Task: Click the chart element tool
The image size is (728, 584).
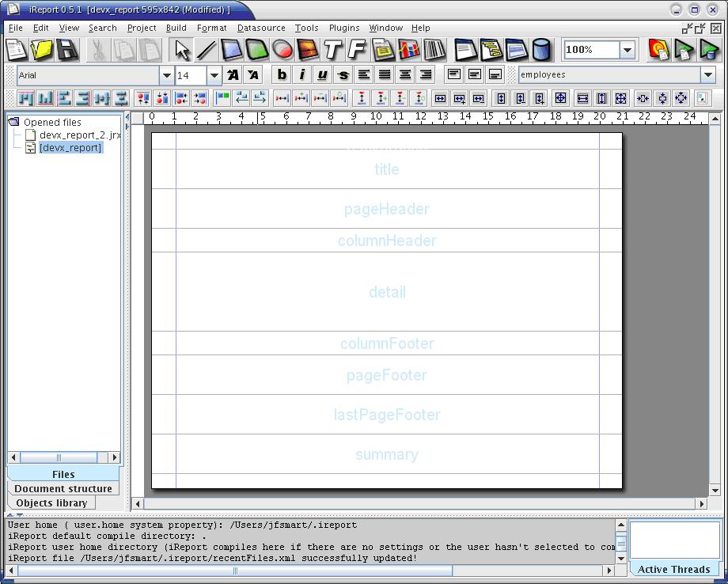Action: coord(409,50)
